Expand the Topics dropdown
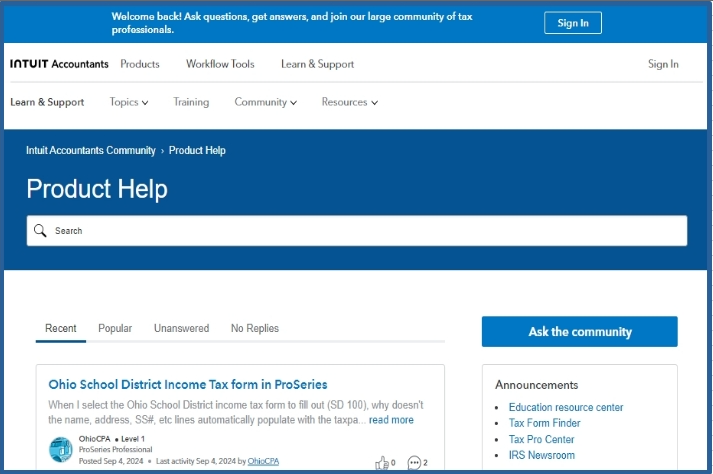Screen dimensions: 713x474 coord(129,102)
